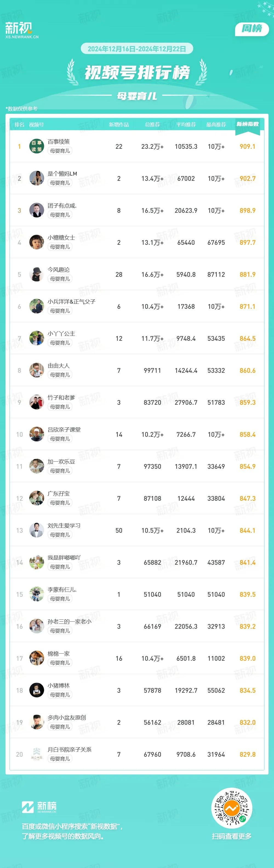
Task: Click the 母婴育儿 tag under 今风趣论
Action: coord(60,279)
